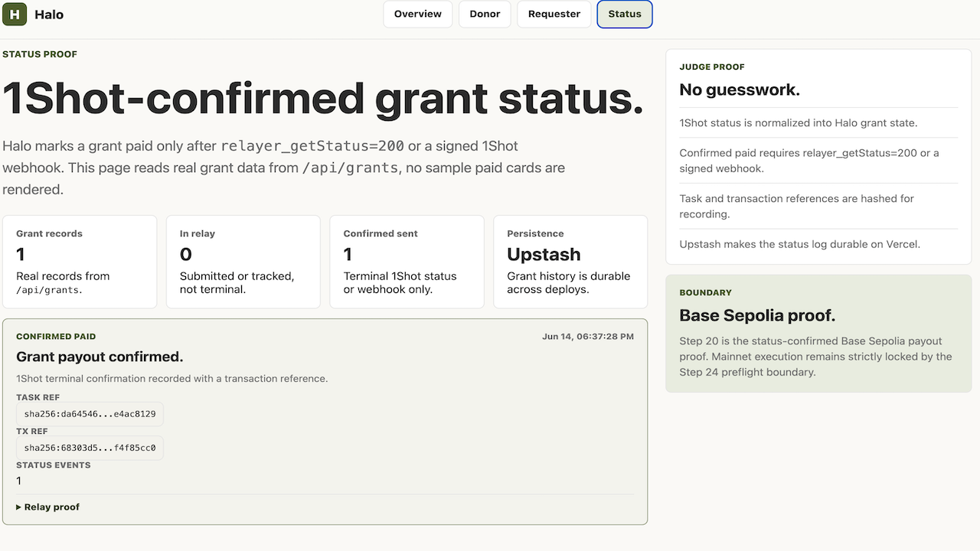Select the task ref hash sha256:da64546...e4ac8129

click(90, 414)
